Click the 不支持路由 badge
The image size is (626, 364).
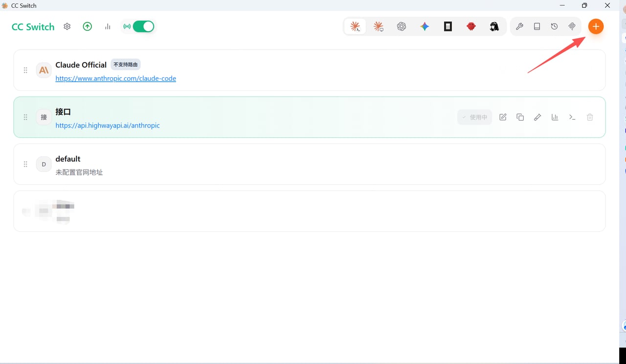(125, 64)
